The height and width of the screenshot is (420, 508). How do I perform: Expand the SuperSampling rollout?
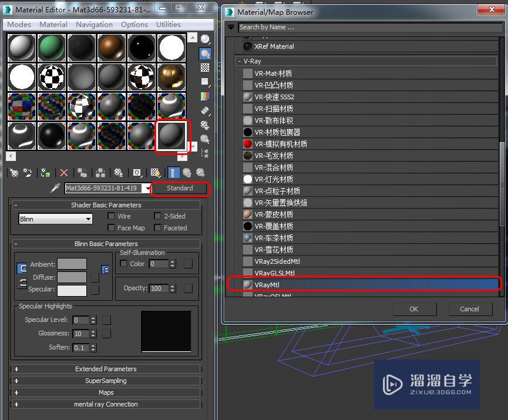[x=106, y=381]
